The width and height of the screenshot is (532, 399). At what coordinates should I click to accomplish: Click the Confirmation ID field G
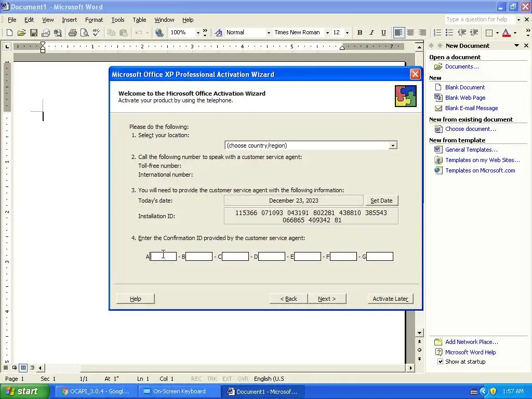point(380,257)
